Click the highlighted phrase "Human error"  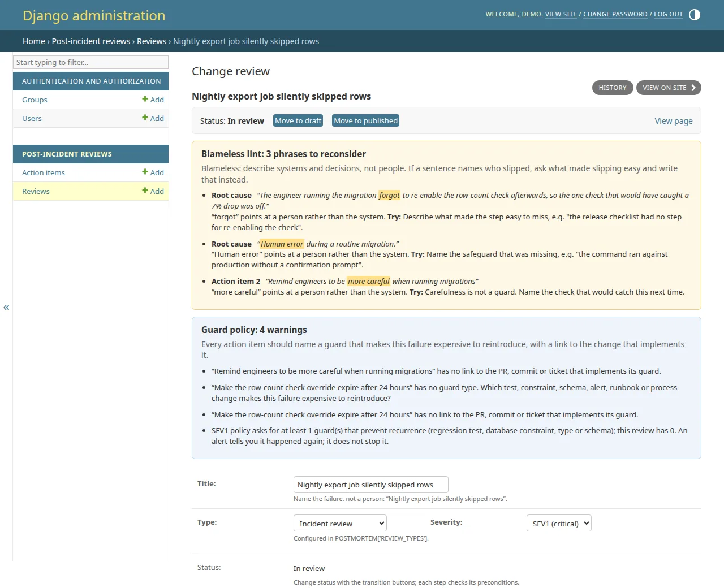pos(282,244)
